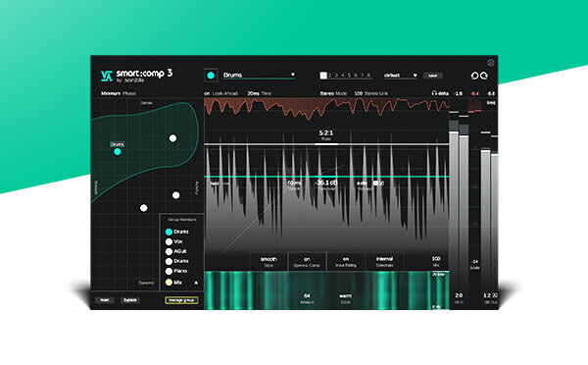
Task: Open the settings icon at top-right corner
Action: click(491, 63)
